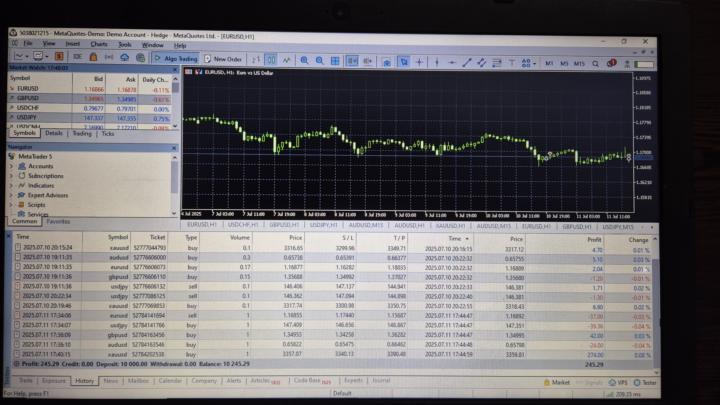
Task: Open the Tools menu
Action: click(x=124, y=45)
